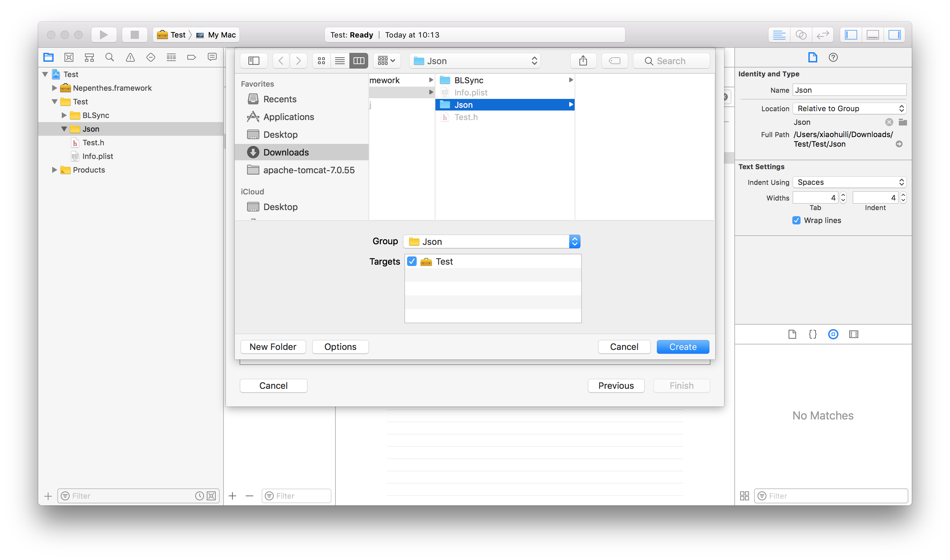950x560 pixels.
Task: Show the debug navigator
Action: click(x=171, y=57)
